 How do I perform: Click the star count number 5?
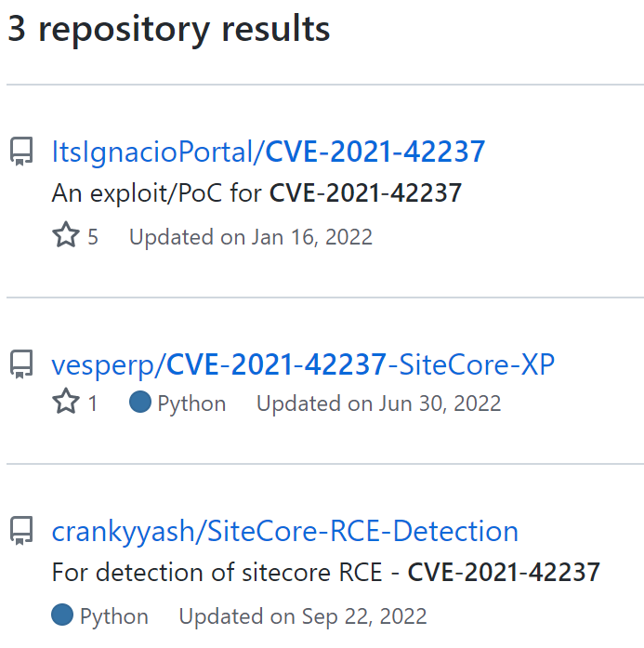(93, 237)
